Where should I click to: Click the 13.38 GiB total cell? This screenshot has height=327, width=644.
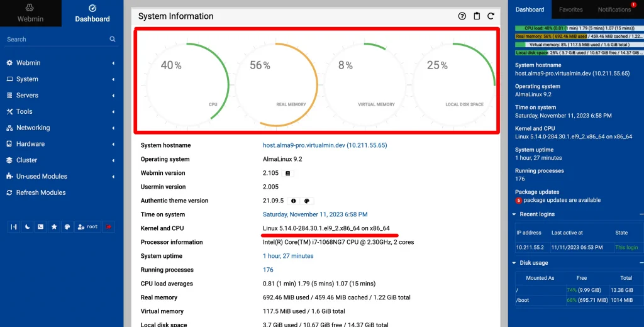click(623, 290)
